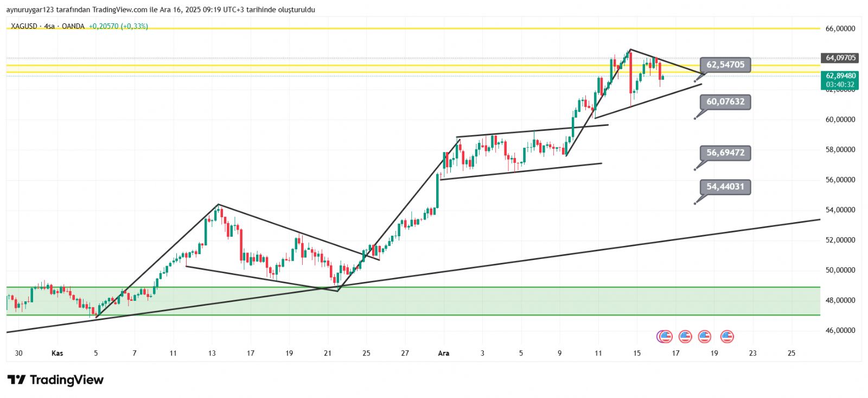Select the 54,44031 price callout label
This screenshot has width=868, height=398.
725,187
